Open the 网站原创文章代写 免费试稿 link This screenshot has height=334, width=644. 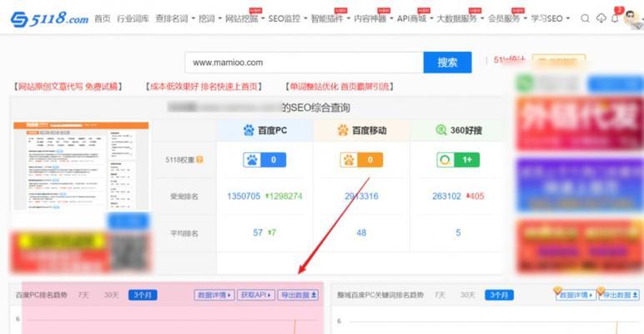pyautogui.click(x=67, y=87)
